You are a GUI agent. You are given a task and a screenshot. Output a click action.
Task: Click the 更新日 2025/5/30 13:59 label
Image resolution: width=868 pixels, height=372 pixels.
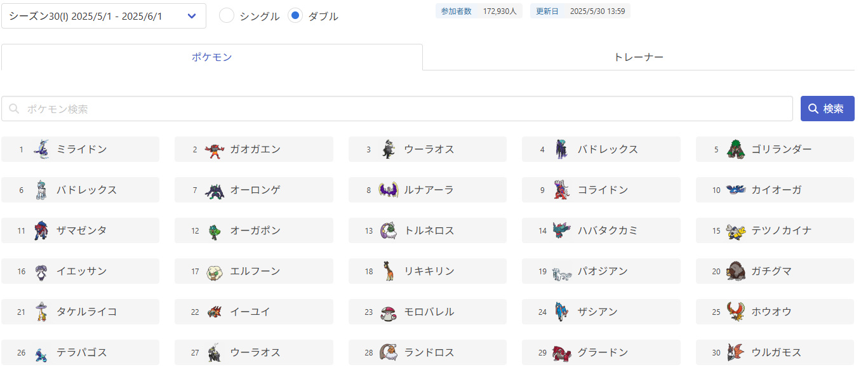point(580,11)
